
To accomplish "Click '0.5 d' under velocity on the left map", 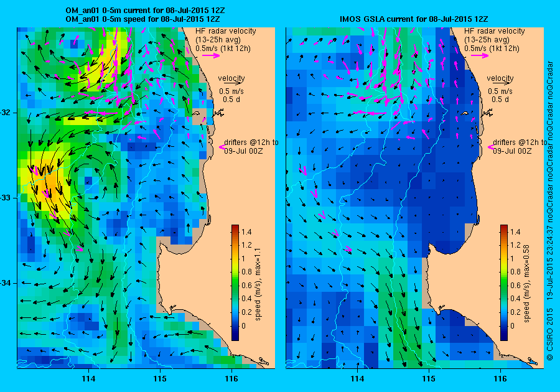I will pyautogui.click(x=231, y=100).
